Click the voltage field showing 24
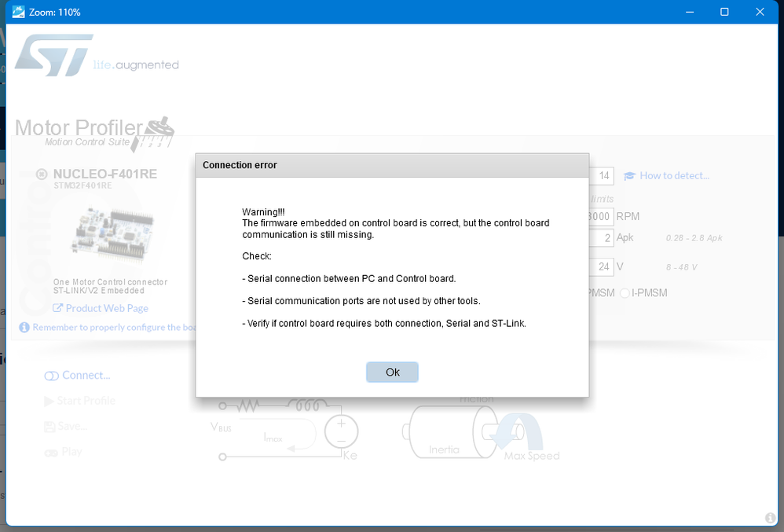784x532 pixels. tap(602, 267)
